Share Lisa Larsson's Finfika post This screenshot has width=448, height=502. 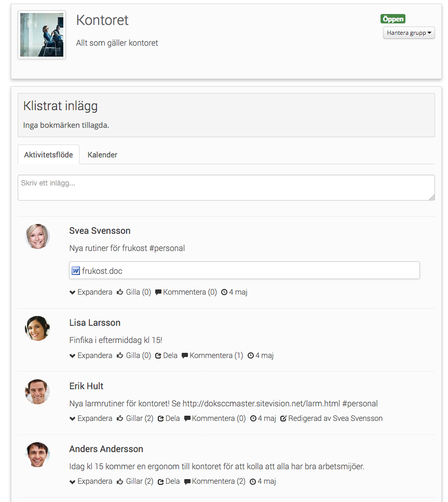pos(166,355)
